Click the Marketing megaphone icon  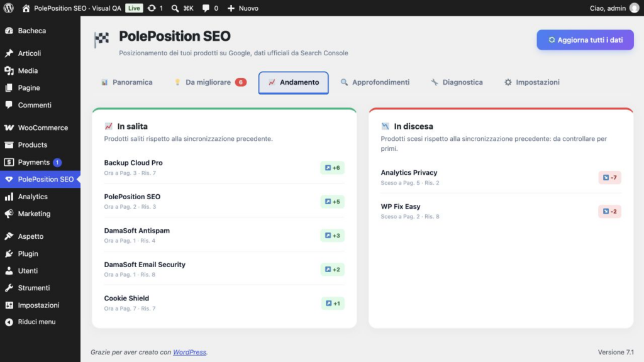tap(9, 214)
